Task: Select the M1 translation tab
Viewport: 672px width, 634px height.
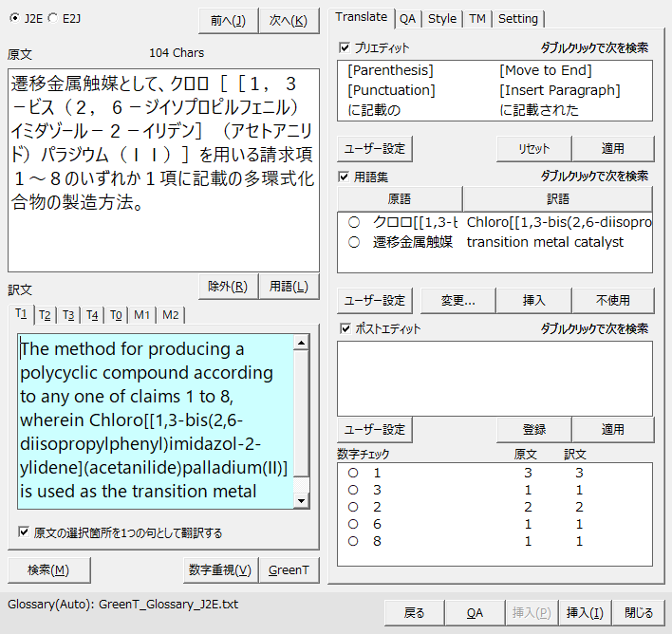Action: pyautogui.click(x=141, y=315)
